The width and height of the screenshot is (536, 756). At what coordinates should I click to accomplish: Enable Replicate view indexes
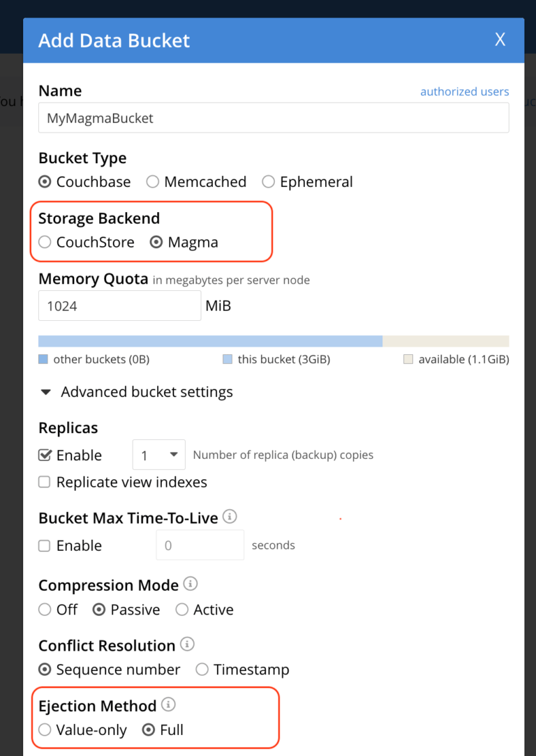pyautogui.click(x=43, y=481)
